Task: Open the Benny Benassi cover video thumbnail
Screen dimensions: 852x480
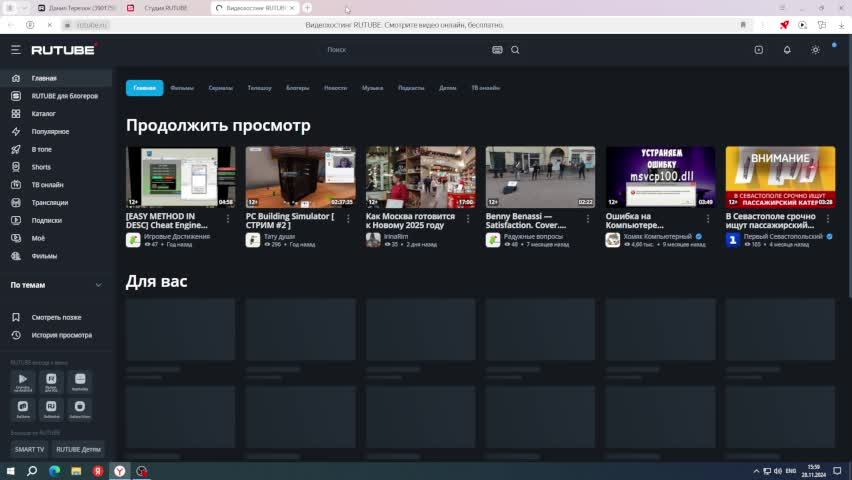Action: click(x=540, y=177)
